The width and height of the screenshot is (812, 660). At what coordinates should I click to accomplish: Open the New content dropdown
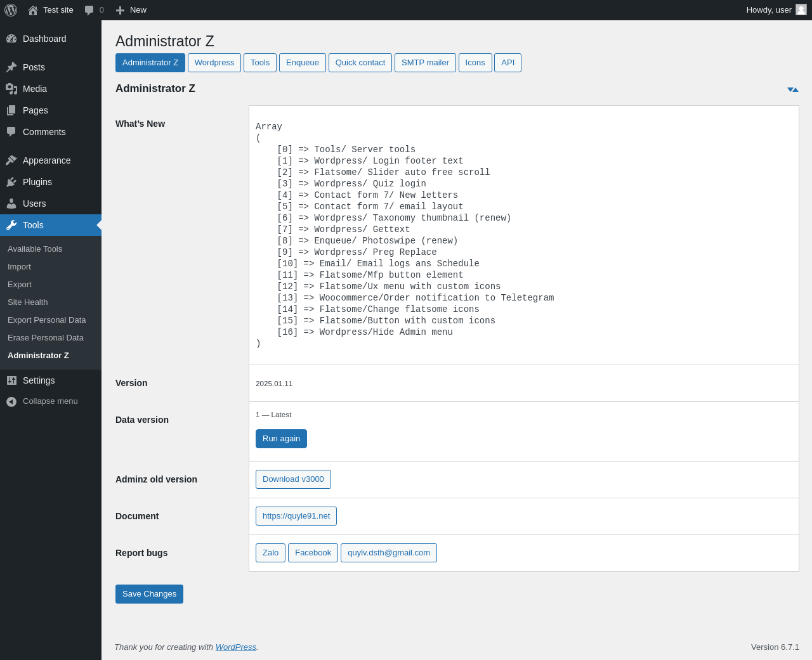click(x=131, y=10)
